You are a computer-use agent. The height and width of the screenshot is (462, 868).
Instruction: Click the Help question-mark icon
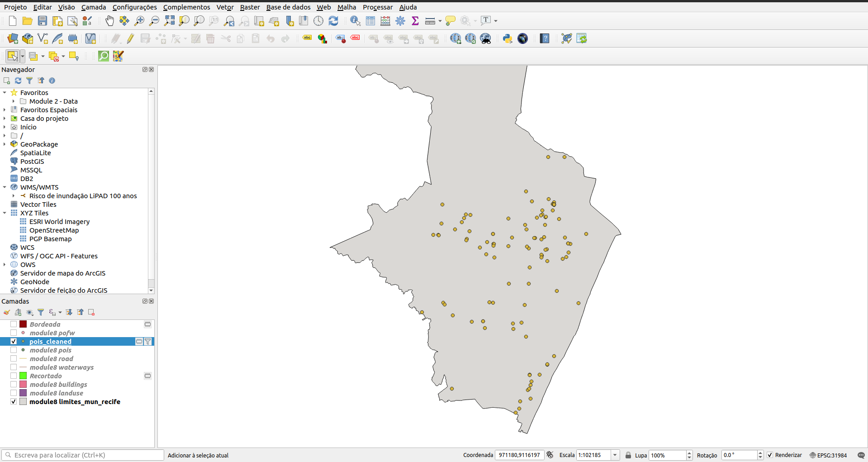[545, 38]
